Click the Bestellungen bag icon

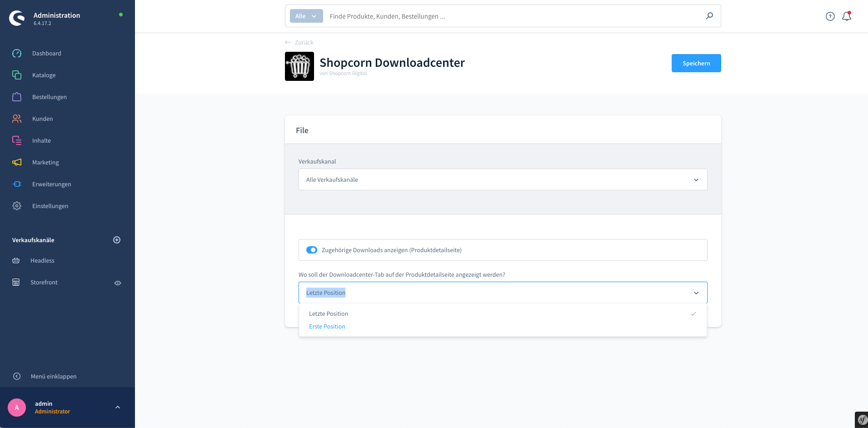pyautogui.click(x=17, y=97)
